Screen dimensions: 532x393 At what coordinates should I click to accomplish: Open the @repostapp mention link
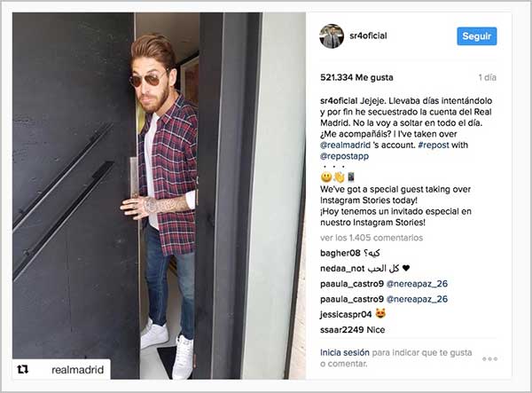344,156
